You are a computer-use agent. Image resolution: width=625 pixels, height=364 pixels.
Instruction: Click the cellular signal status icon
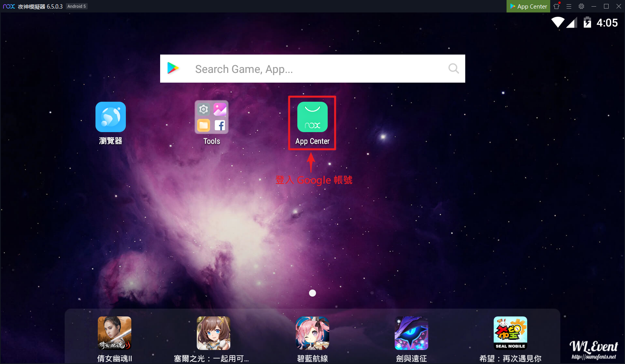pyautogui.click(x=572, y=23)
